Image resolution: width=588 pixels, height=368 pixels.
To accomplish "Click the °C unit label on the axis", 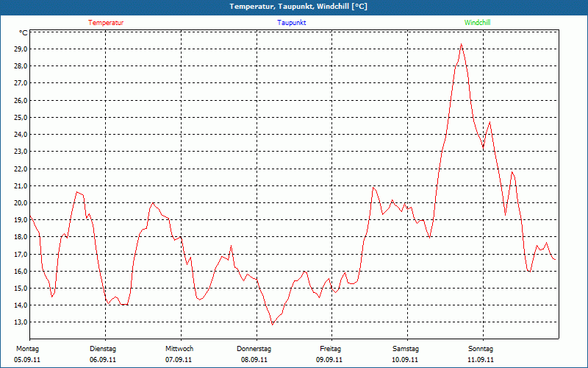I will coord(24,33).
